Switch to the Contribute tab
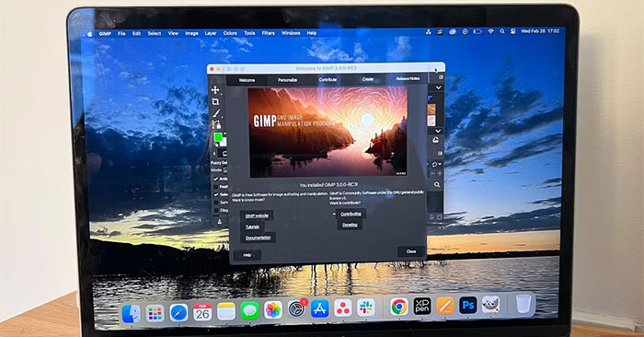Viewport: 644px width, 337px height. point(328,79)
